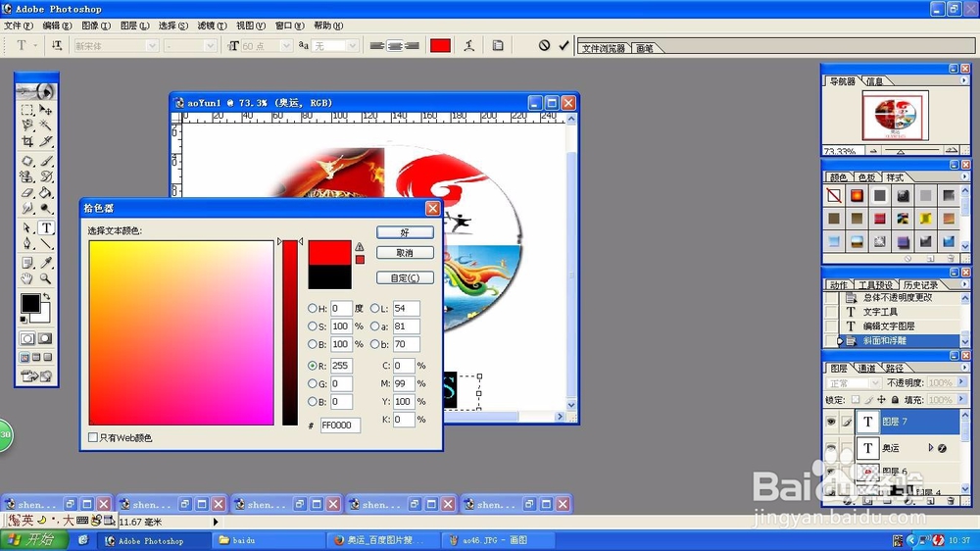Click Windows 开始 start button
This screenshot has width=980, height=551.
[35, 540]
